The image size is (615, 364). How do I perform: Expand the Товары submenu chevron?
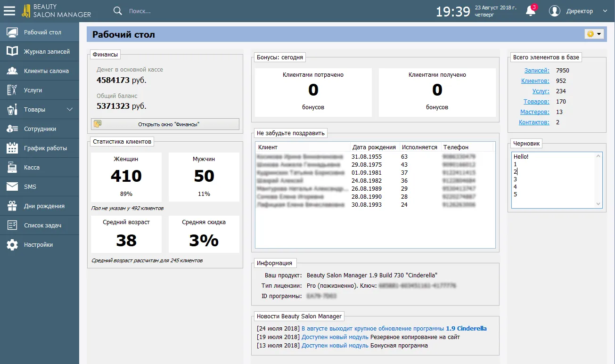pyautogui.click(x=70, y=109)
